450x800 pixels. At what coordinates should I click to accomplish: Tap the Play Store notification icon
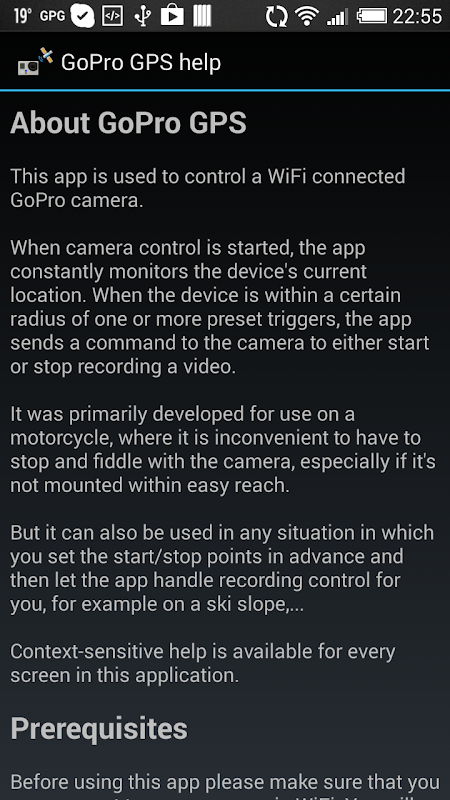click(x=172, y=16)
